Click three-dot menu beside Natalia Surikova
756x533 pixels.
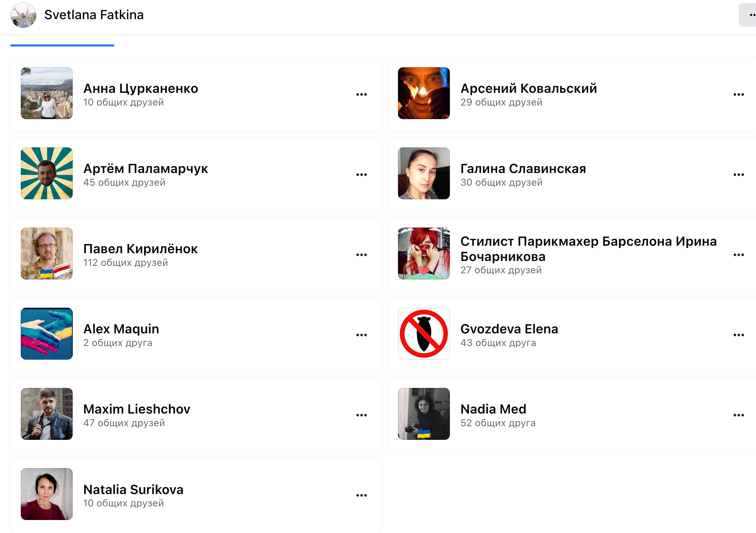click(x=361, y=495)
